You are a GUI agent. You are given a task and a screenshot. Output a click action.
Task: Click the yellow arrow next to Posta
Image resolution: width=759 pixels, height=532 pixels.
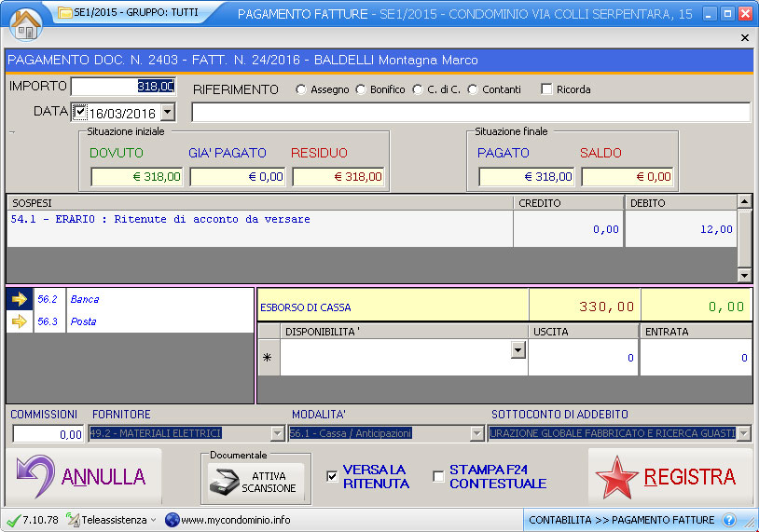coord(20,322)
